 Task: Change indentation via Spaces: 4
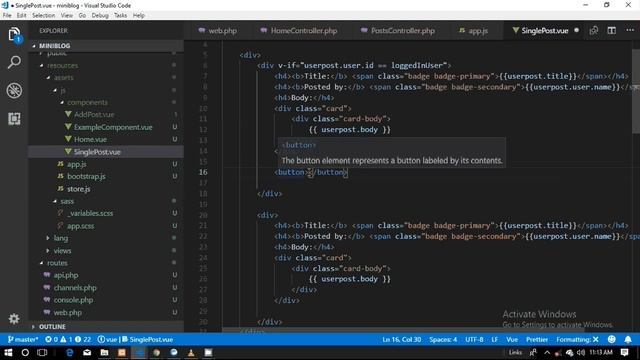[443, 340]
